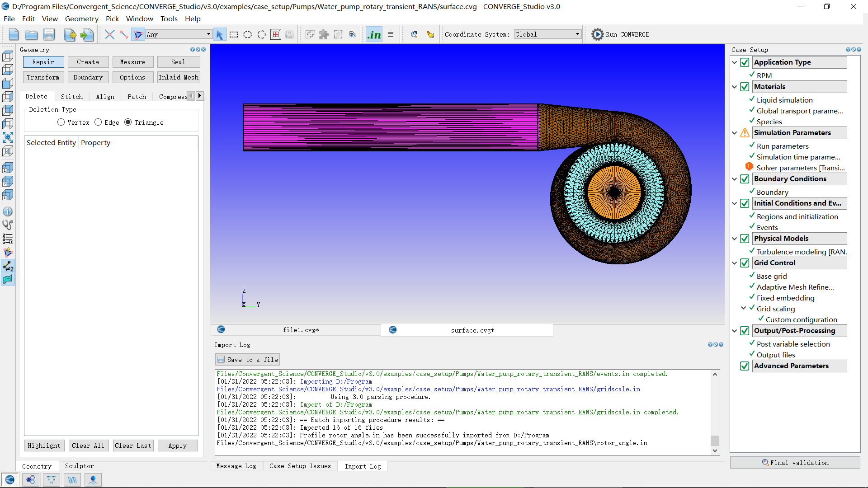Click the green .in input files icon
868x488 pixels.
click(x=374, y=34)
